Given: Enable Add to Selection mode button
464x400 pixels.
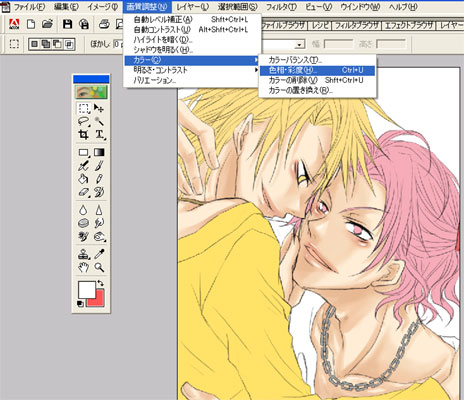Looking at the screenshot, I should point(46,44).
